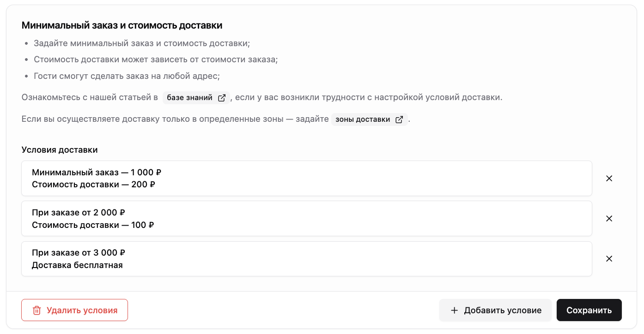The width and height of the screenshot is (644, 334).
Task: Open the 'Доставка бесплатная' condition card
Action: [x=307, y=259]
